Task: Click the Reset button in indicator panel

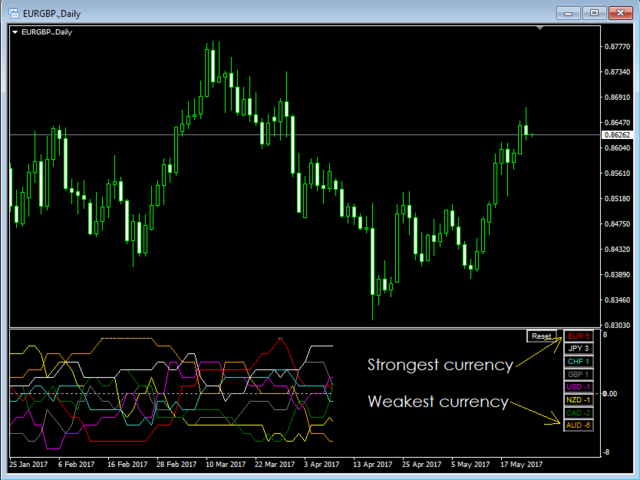Action: click(x=541, y=336)
